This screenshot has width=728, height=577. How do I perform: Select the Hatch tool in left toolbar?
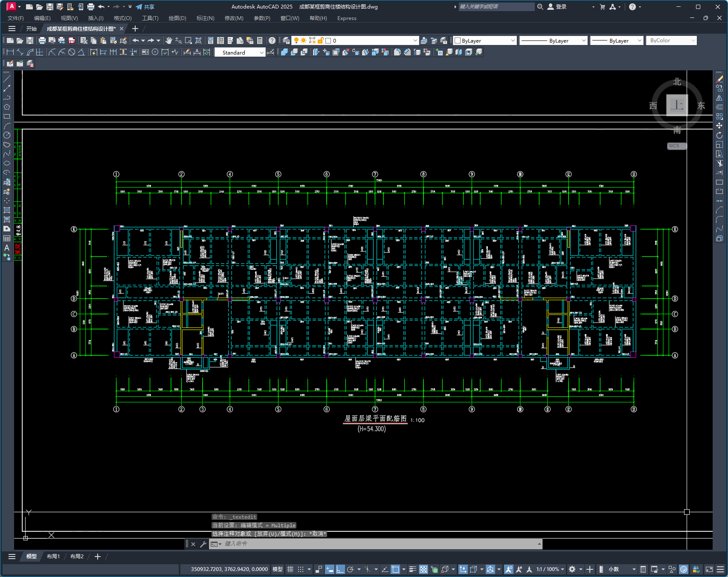[7, 210]
